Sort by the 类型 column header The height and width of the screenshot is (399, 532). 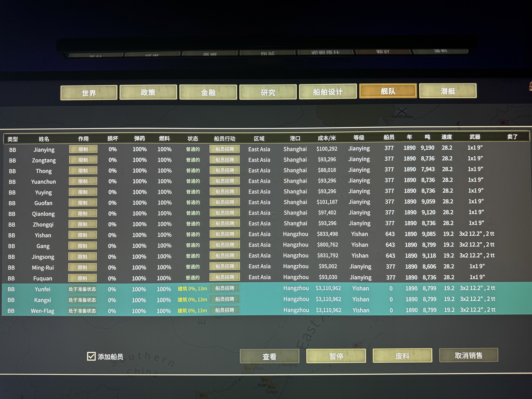[13, 139]
